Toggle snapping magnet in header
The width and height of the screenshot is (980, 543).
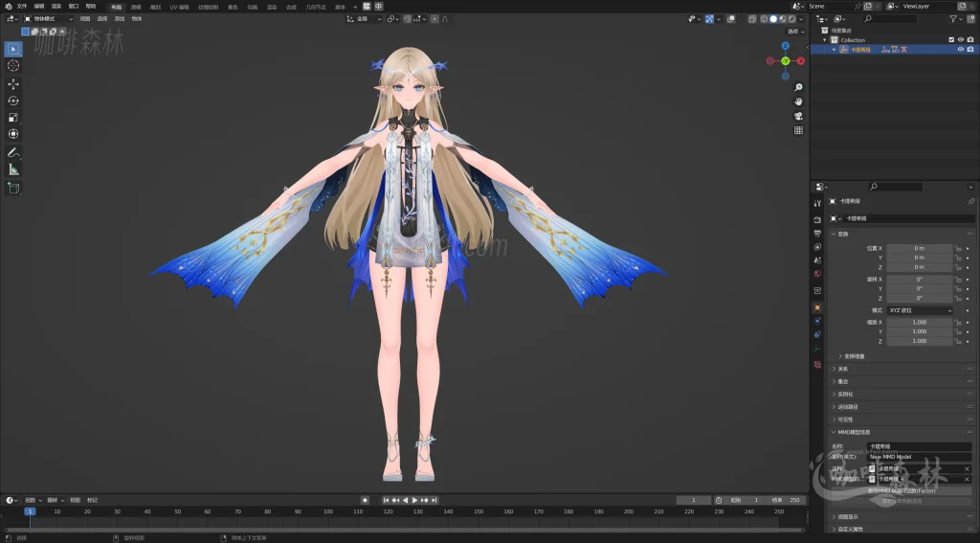(408, 19)
